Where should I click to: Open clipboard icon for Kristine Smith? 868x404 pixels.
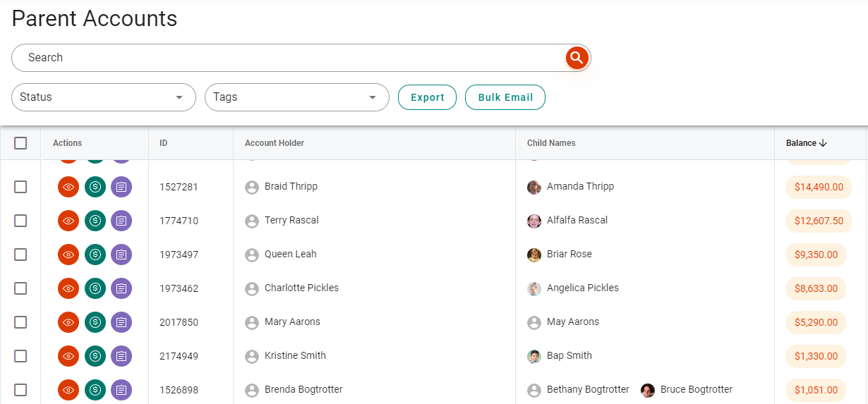121,356
